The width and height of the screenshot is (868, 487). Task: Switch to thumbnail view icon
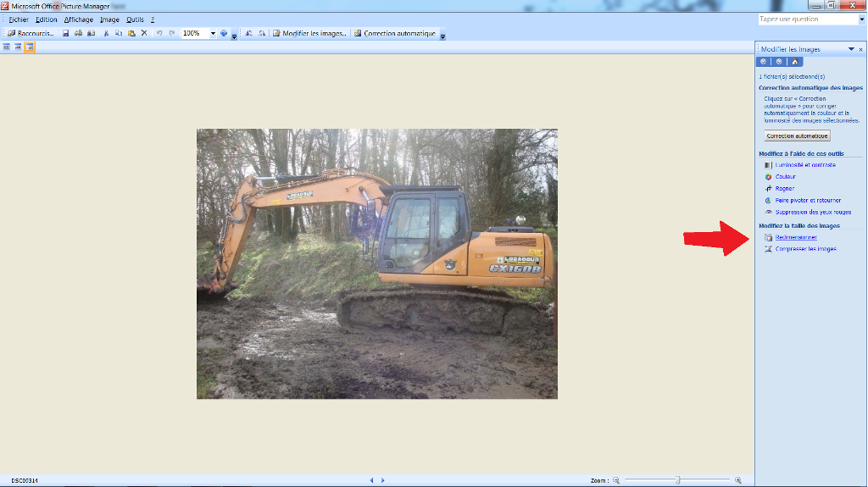click(x=6, y=47)
